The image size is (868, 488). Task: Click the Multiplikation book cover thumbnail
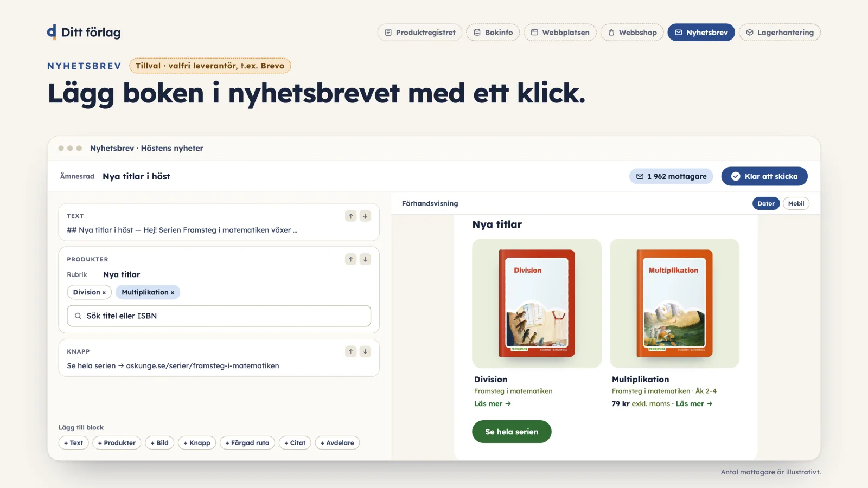tap(674, 303)
